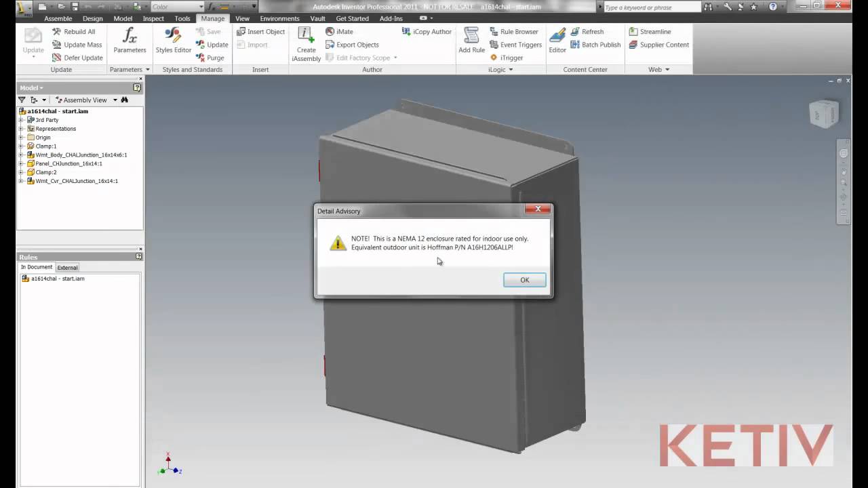Click Purge styles
868x488 pixels.
click(x=210, y=58)
